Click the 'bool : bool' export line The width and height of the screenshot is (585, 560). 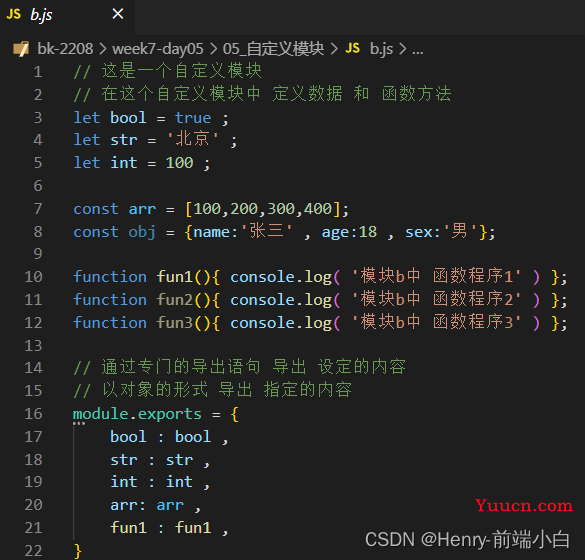click(x=169, y=437)
